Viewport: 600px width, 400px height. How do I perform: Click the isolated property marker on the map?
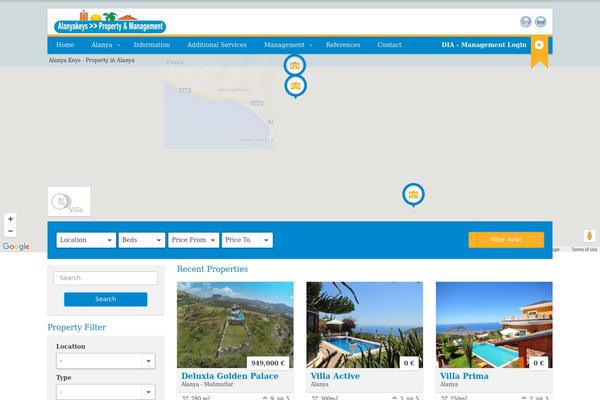(x=413, y=195)
